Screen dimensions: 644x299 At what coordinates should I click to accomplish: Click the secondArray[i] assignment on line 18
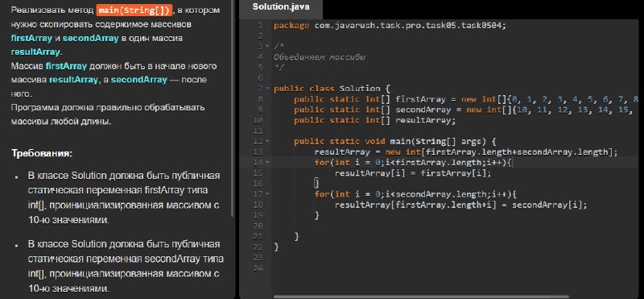pos(461,205)
